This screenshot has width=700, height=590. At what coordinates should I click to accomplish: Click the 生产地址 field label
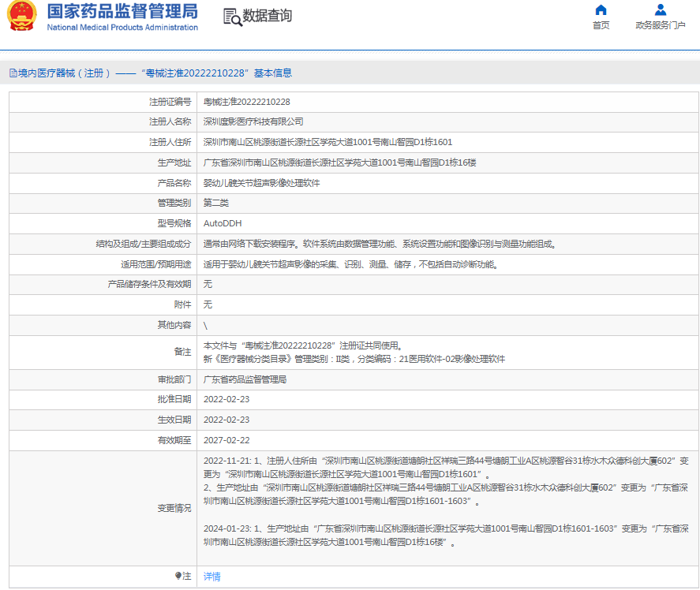(x=174, y=162)
